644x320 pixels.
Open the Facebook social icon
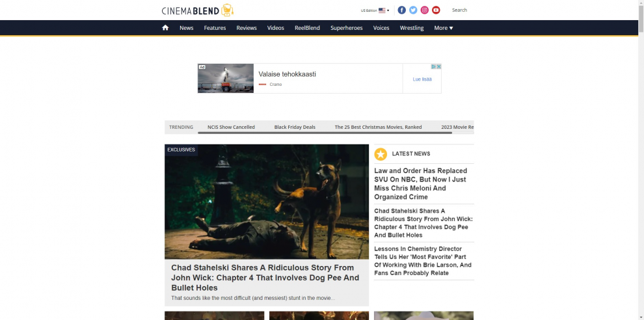pyautogui.click(x=401, y=10)
